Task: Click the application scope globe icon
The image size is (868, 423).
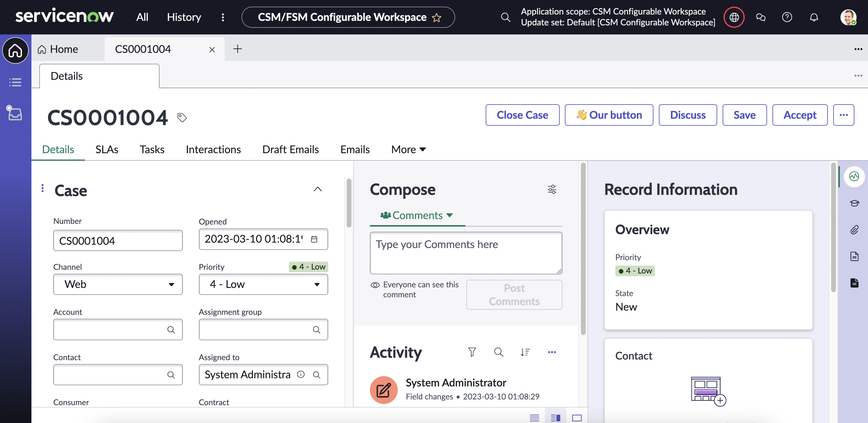Action: pyautogui.click(x=734, y=17)
